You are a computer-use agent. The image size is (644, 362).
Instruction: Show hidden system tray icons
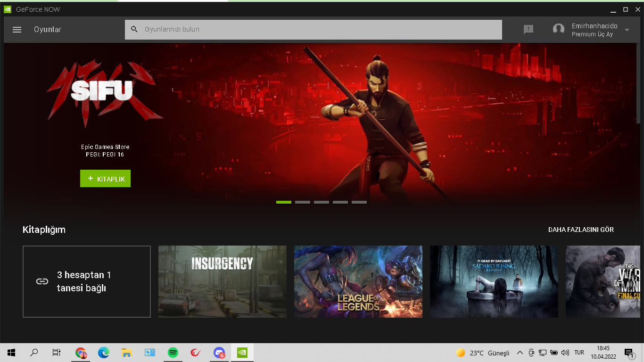click(x=520, y=353)
